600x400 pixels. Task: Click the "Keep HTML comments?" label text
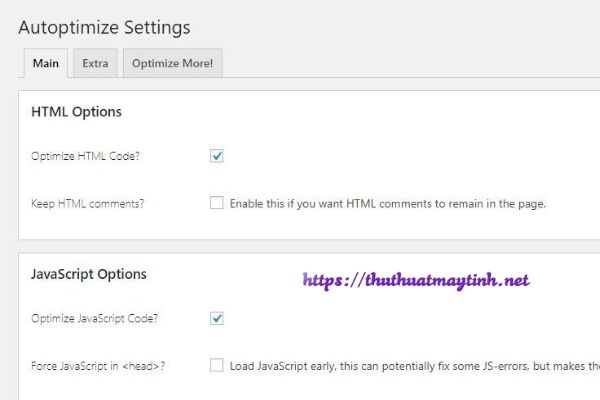coord(88,204)
